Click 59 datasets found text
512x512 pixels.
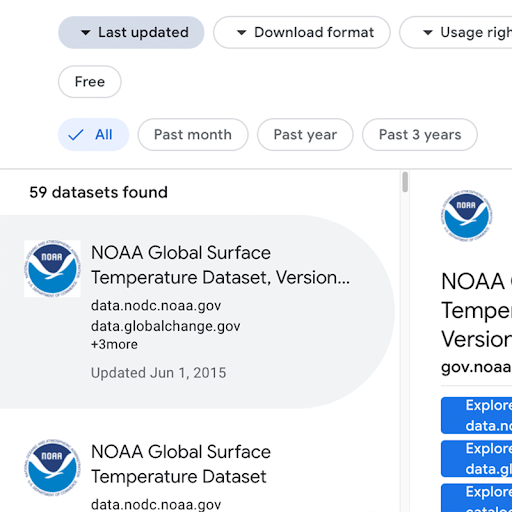coord(98,192)
